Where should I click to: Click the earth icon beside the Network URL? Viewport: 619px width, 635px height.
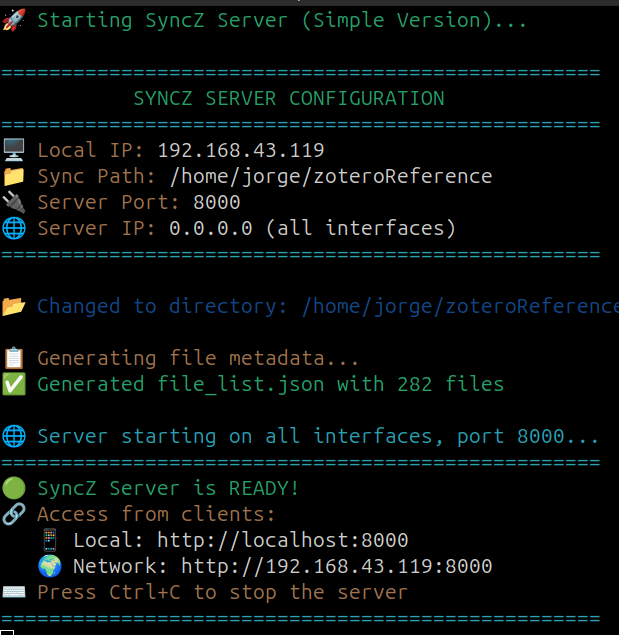click(49, 566)
